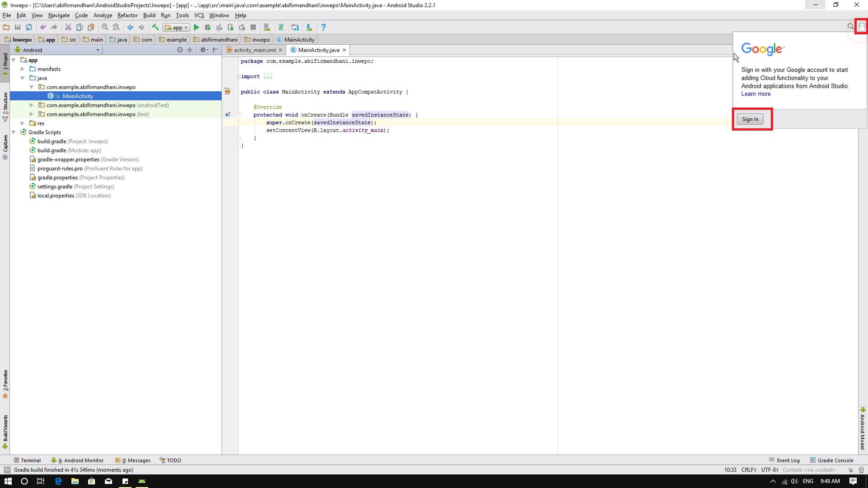Click the Learn more link
The image size is (868, 488).
[755, 94]
